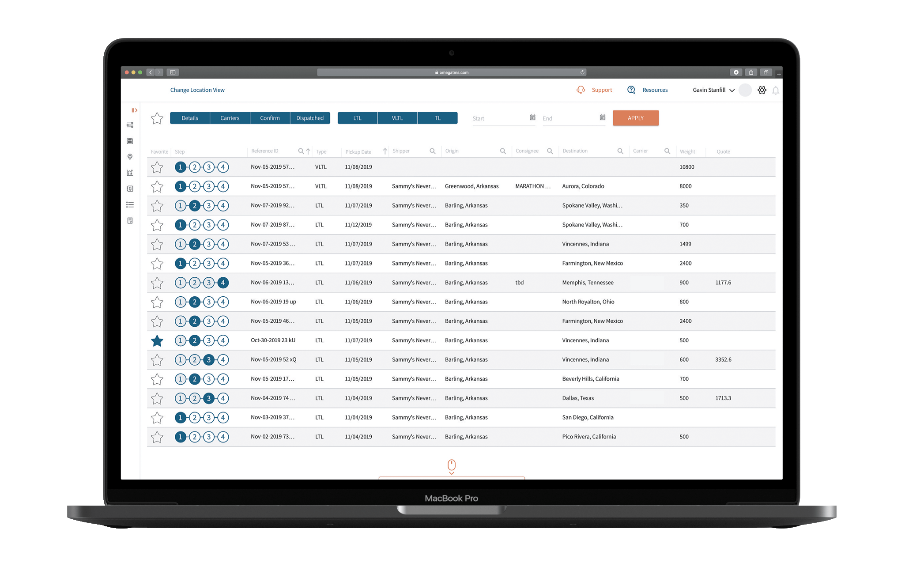This screenshot has width=924, height=563.
Task: Search the Carrier column
Action: tap(668, 151)
